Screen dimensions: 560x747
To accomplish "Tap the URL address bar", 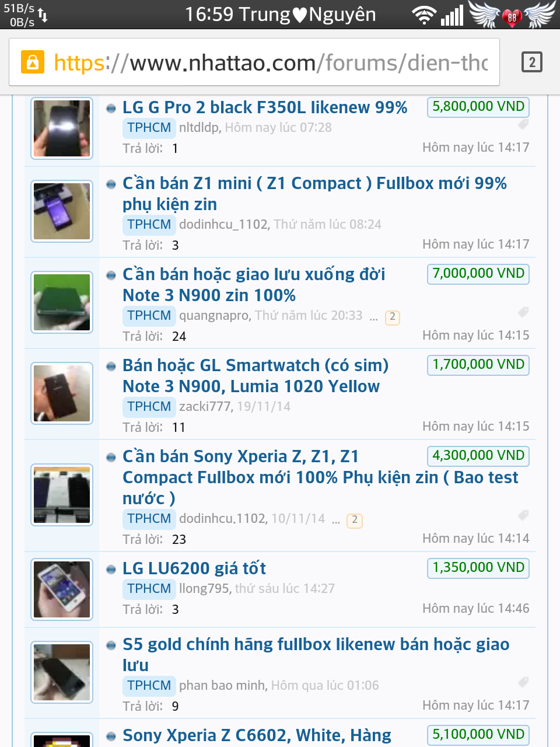I will [254, 62].
